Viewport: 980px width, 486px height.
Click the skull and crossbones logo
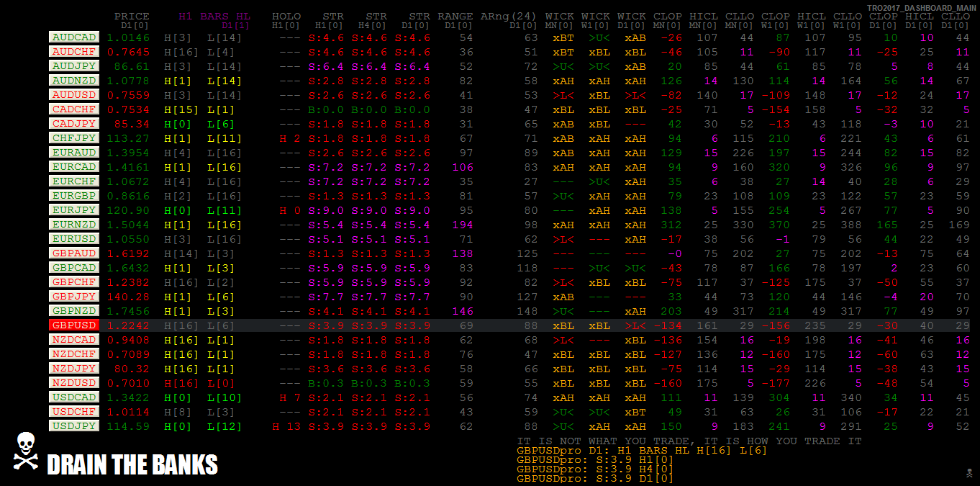(x=25, y=451)
